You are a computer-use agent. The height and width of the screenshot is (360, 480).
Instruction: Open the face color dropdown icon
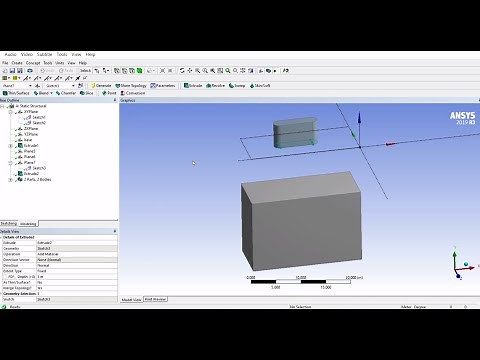point(6,78)
